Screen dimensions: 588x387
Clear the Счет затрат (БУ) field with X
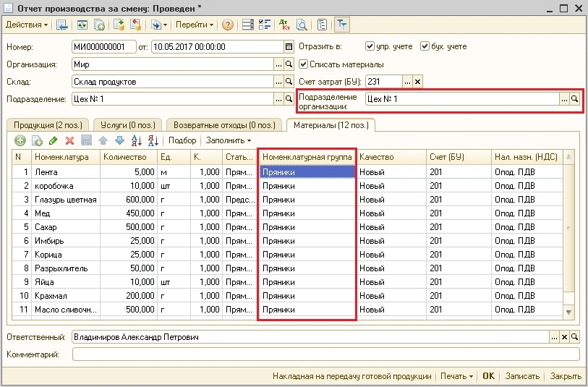pyautogui.click(x=418, y=82)
